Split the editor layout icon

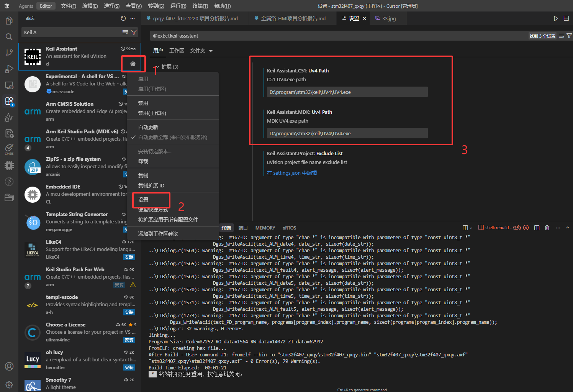click(x=566, y=18)
